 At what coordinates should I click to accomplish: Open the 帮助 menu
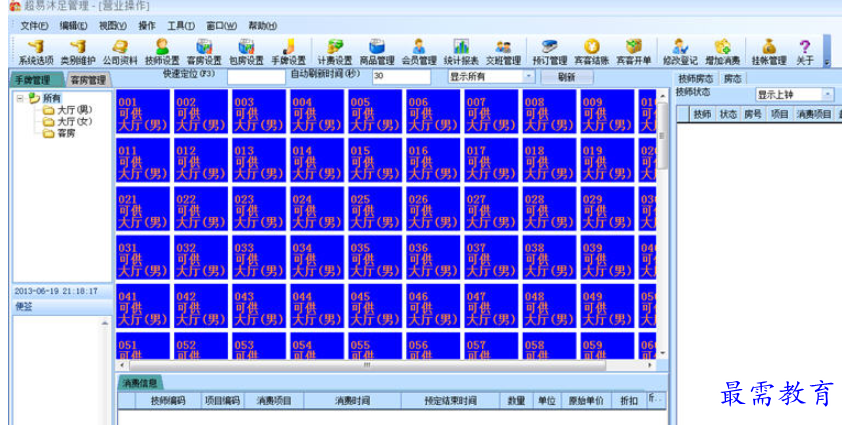pyautogui.click(x=263, y=26)
